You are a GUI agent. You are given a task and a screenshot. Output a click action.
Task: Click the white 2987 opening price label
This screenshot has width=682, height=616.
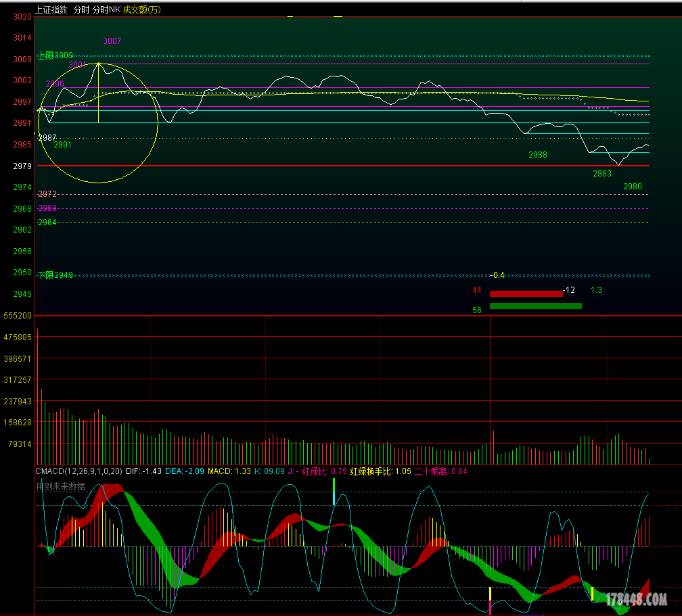pos(47,138)
